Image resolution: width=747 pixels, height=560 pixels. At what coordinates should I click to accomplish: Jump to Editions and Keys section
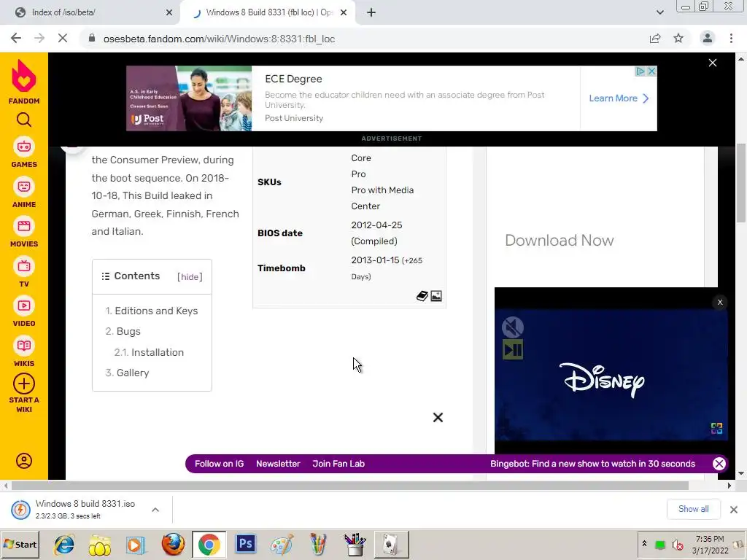(156, 311)
